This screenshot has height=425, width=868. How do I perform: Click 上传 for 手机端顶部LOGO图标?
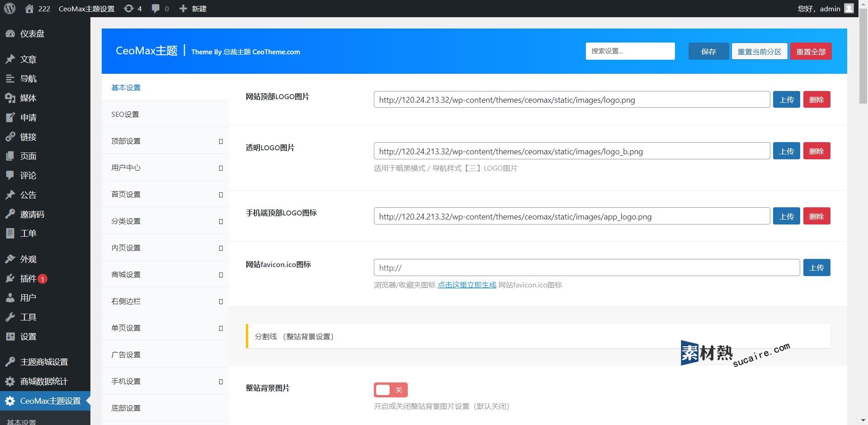point(787,216)
